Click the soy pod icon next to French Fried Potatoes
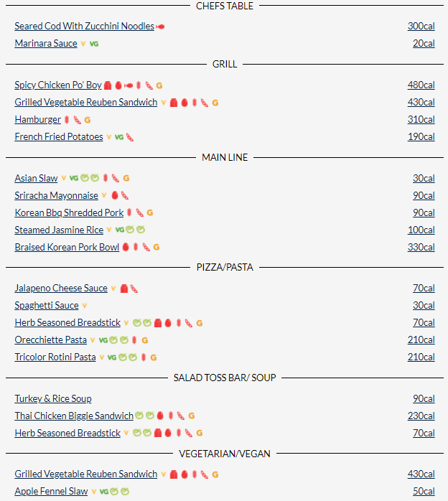 [x=130, y=137]
